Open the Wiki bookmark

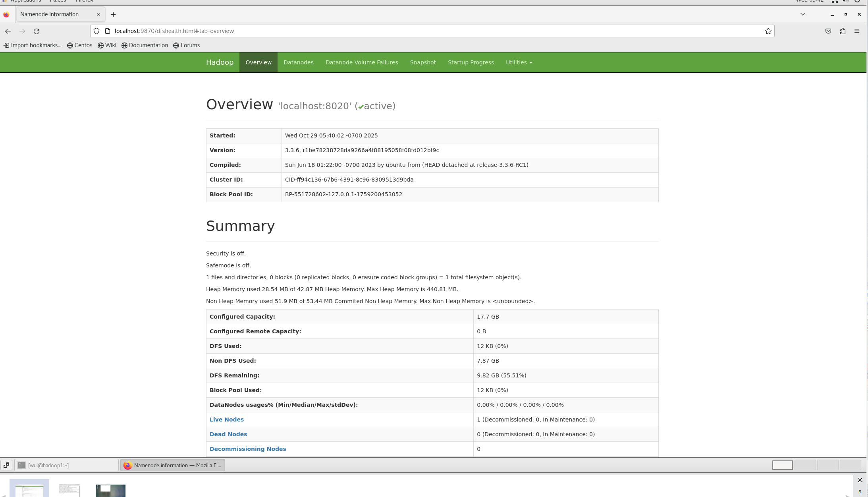[x=107, y=45]
